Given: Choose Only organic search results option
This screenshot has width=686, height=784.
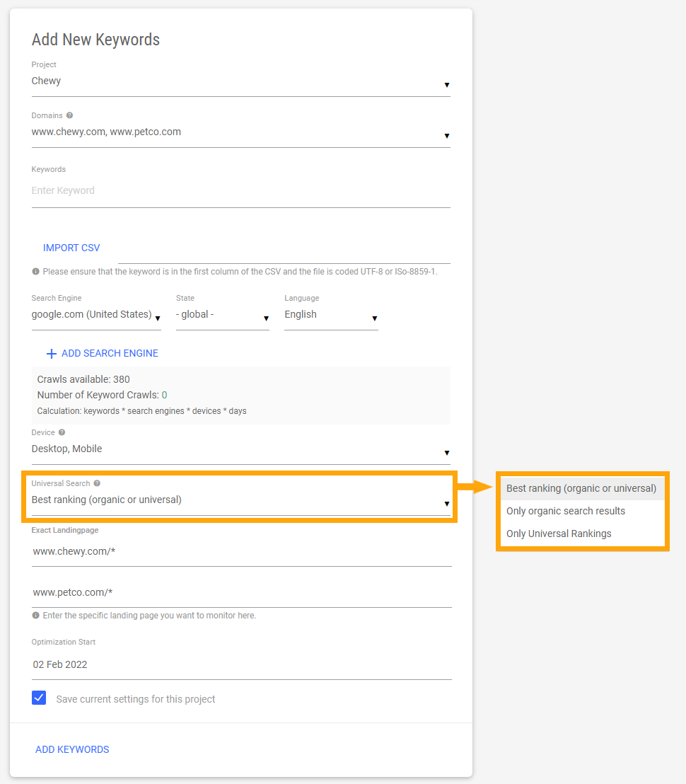Looking at the screenshot, I should point(582,511).
